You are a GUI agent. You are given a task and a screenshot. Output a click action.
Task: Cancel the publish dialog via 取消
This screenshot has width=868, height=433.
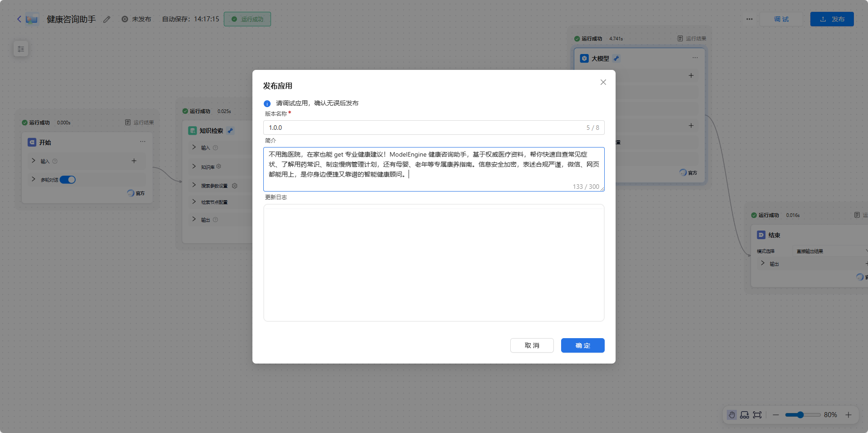click(532, 345)
